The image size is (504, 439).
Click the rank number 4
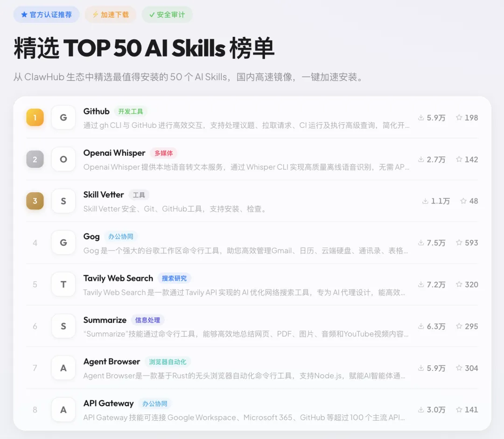coord(35,243)
